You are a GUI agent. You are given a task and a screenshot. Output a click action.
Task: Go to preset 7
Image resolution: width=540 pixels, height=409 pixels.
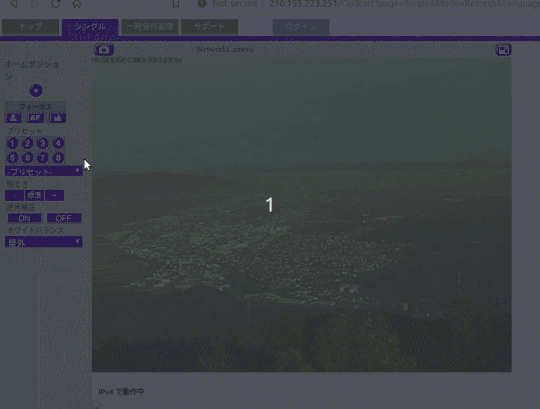(x=43, y=158)
